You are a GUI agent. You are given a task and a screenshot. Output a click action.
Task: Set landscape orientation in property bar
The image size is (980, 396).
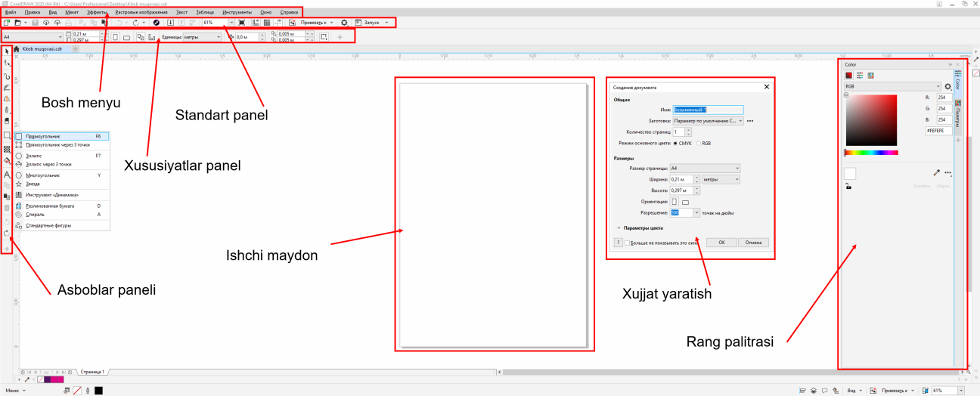(x=127, y=37)
